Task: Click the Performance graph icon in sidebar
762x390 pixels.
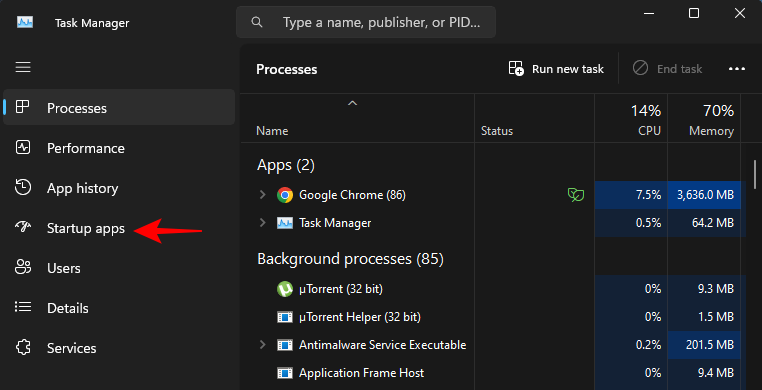Action: point(23,148)
